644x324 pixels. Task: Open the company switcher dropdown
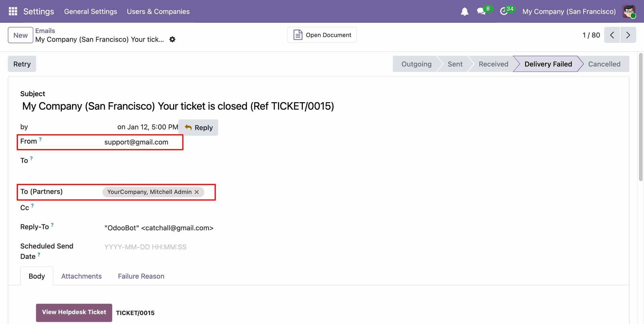[569, 11]
